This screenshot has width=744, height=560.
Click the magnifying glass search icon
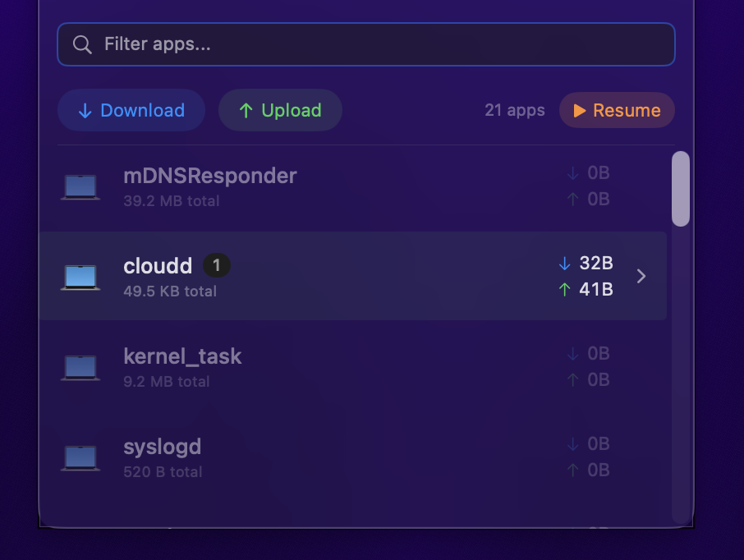click(x=82, y=44)
